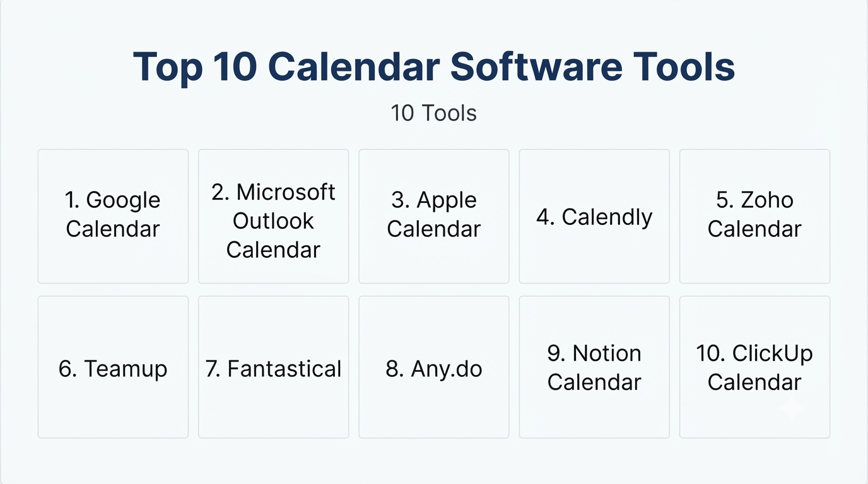
Task: Click 'Calendar' text beneath '5. Zoho'
Action: [754, 229]
